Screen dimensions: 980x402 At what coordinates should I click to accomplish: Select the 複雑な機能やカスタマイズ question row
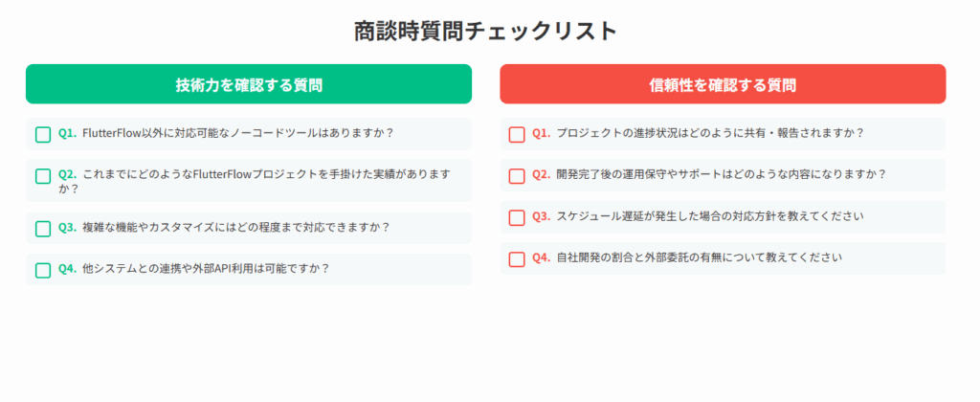pos(249,228)
